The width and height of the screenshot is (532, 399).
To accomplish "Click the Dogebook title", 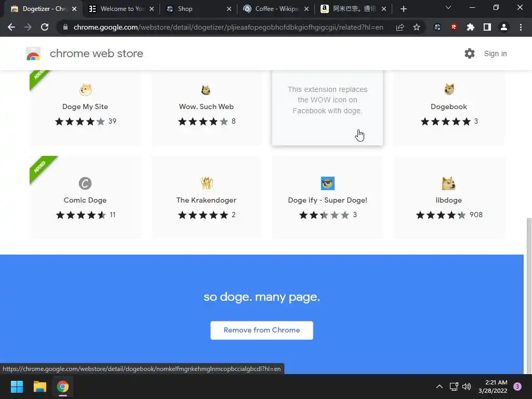I will [448, 107].
